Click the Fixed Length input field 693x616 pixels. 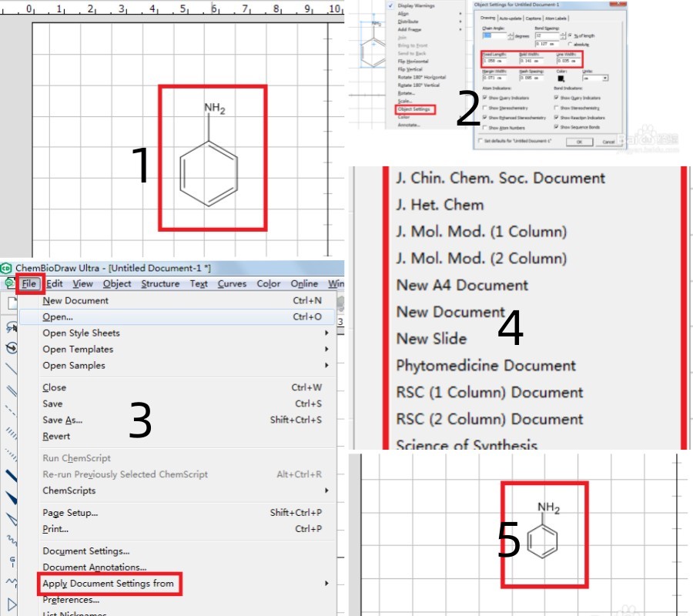(x=494, y=61)
